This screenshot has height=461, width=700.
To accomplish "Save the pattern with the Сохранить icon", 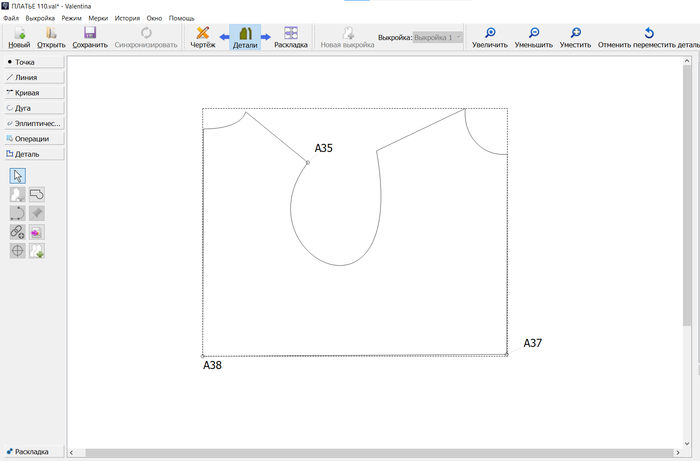I will click(x=90, y=33).
